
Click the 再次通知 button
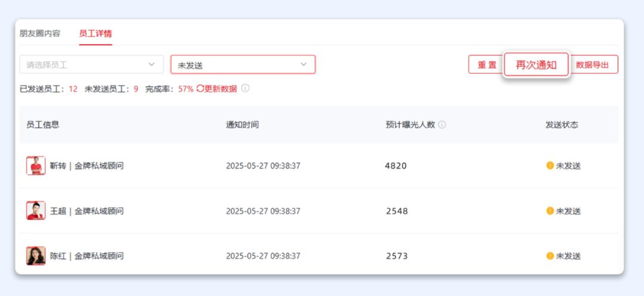click(x=536, y=64)
